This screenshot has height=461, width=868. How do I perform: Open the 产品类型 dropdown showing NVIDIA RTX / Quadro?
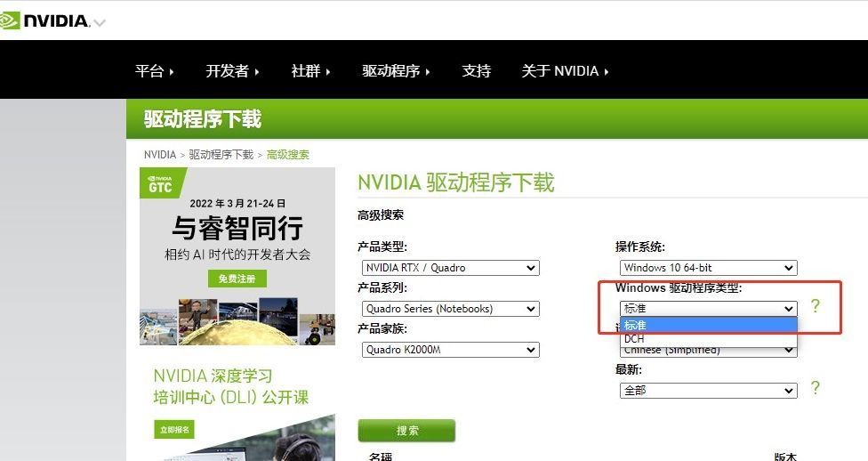450,268
